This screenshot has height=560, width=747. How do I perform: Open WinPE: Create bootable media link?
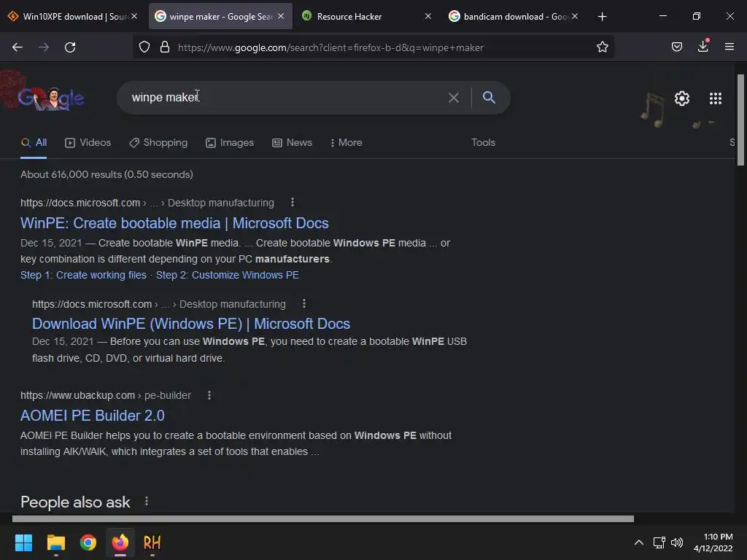[x=174, y=223]
